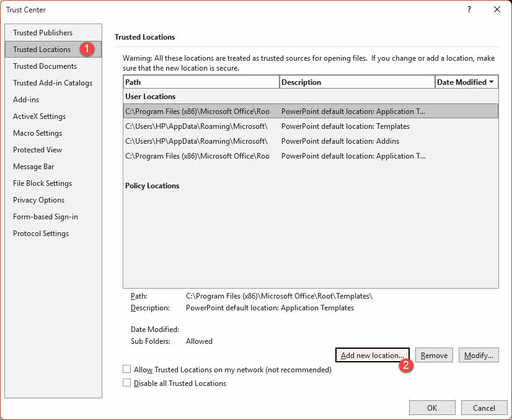Switch to Trusted Documents category
Screen dimensions: 512x420
[44, 66]
